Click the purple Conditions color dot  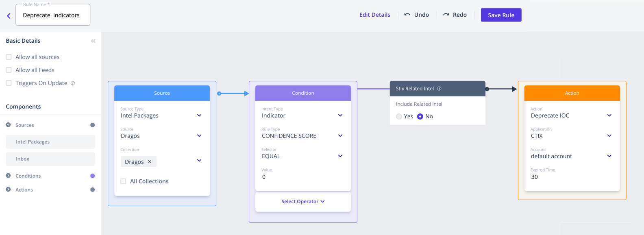point(92,176)
